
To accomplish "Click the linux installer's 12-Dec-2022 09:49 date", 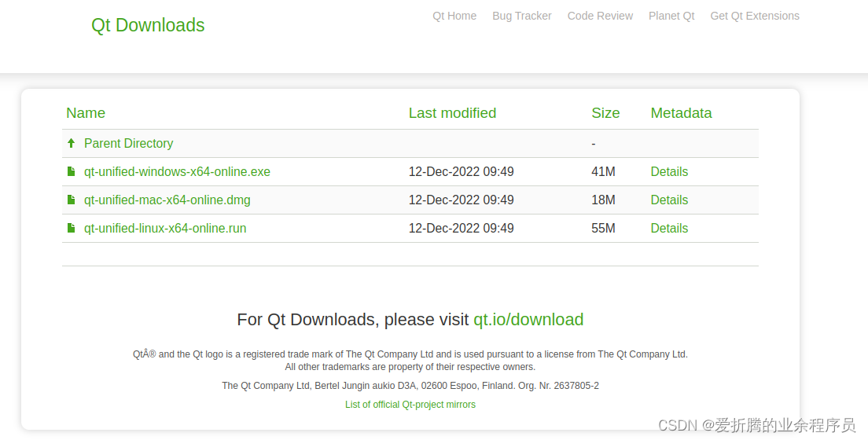I will pyautogui.click(x=461, y=228).
